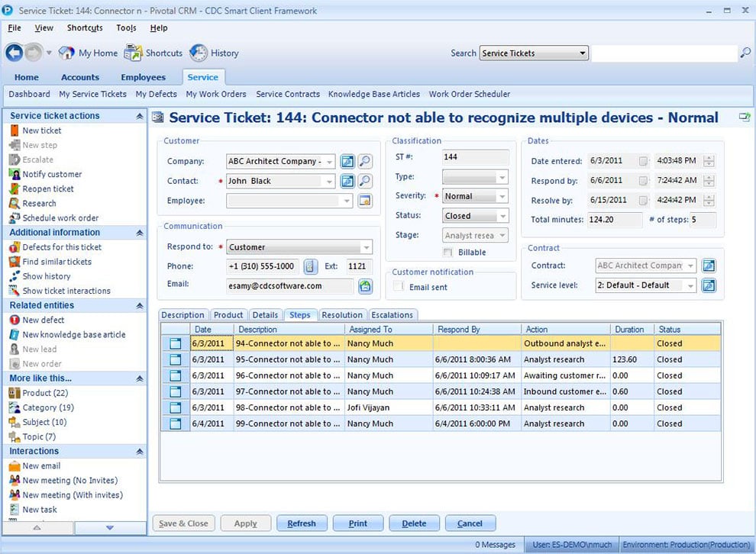Open the Contract record icon
The width and height of the screenshot is (756, 554).
click(709, 266)
